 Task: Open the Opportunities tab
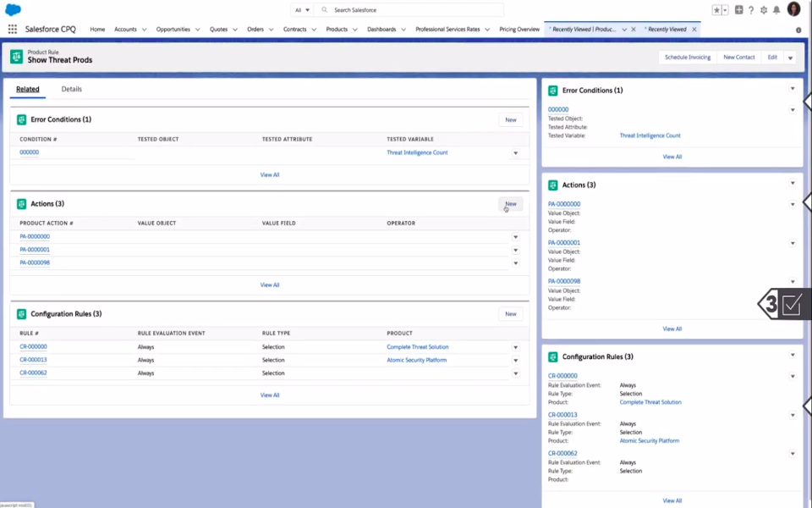click(173, 30)
